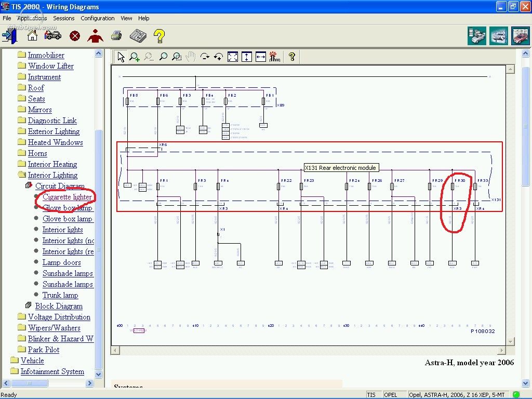Select the Heated Windows tree entry
This screenshot has width=532, height=399.
(55, 142)
